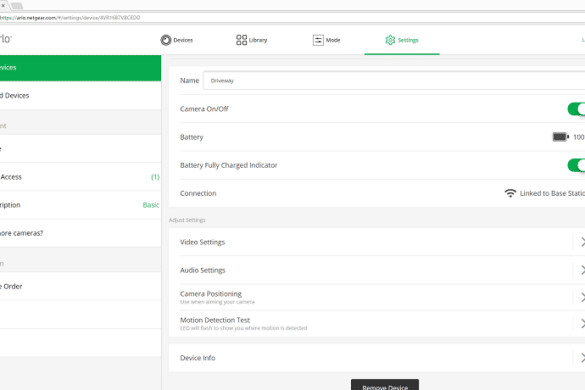The height and width of the screenshot is (390, 585).
Task: Click the Name field containing Driveway
Action: coord(394,81)
